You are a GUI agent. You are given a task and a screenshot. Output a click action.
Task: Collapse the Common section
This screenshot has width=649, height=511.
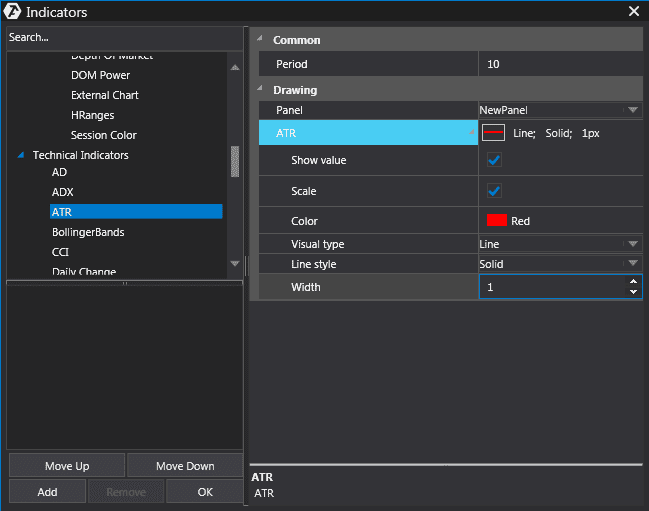[x=261, y=40]
